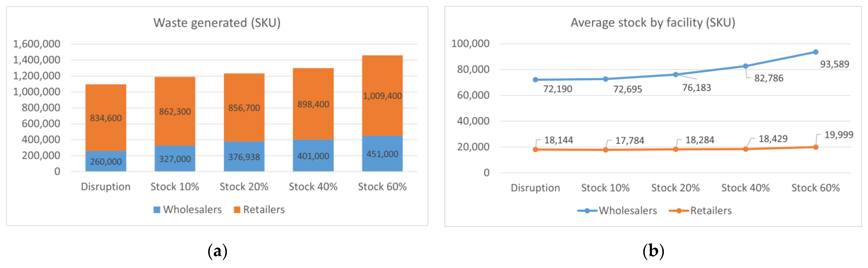Click the Wholesalers data point labeled 72,190
868x268 pixels.
pyautogui.click(x=535, y=80)
